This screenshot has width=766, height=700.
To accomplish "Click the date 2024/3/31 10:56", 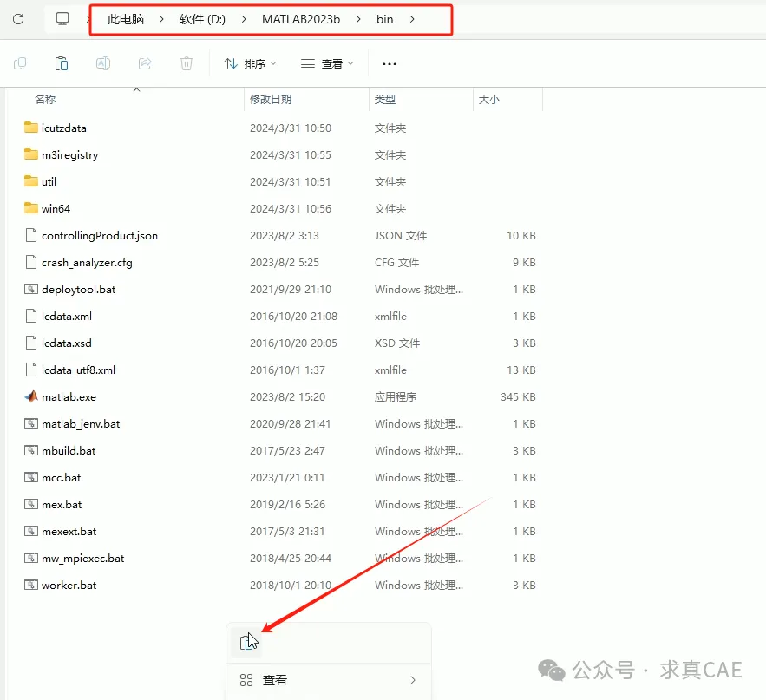I will pyautogui.click(x=291, y=208).
